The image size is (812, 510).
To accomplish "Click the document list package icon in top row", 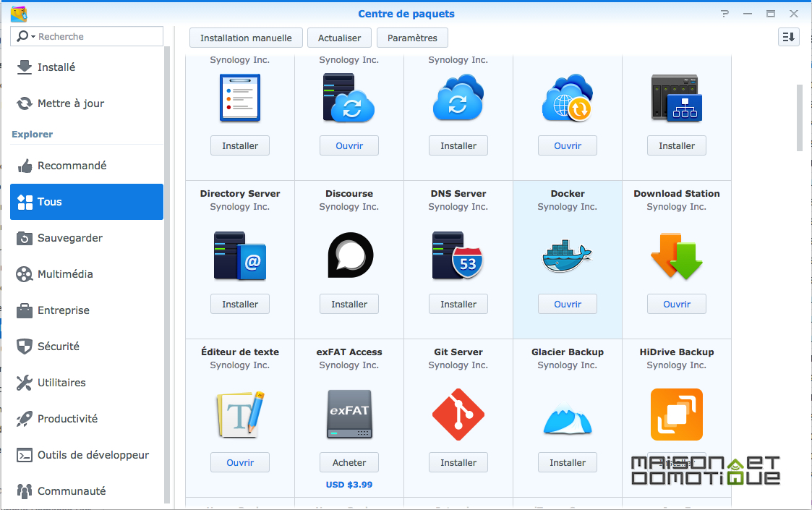I will [240, 98].
